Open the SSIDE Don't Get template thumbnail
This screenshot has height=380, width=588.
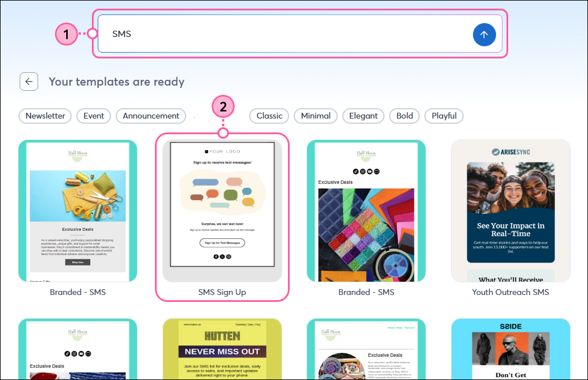(511, 349)
